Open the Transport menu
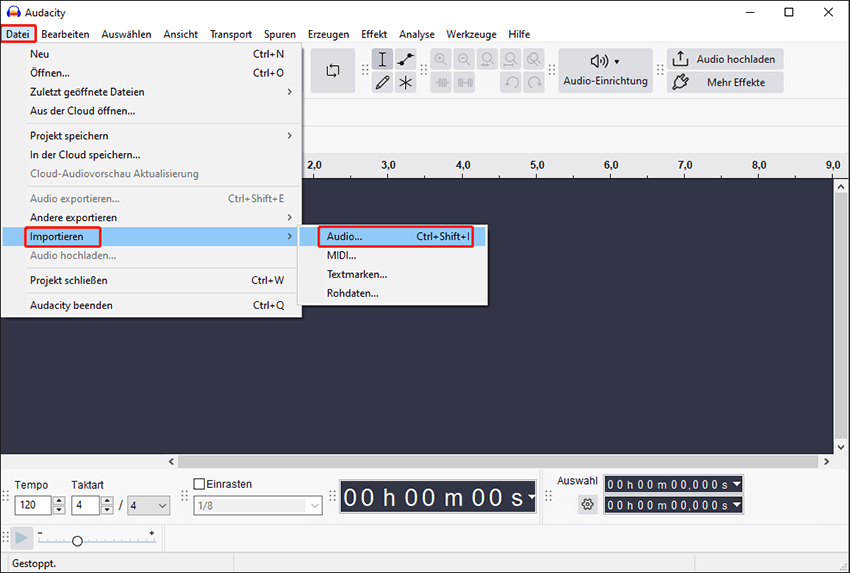The width and height of the screenshot is (850, 573). (x=231, y=34)
